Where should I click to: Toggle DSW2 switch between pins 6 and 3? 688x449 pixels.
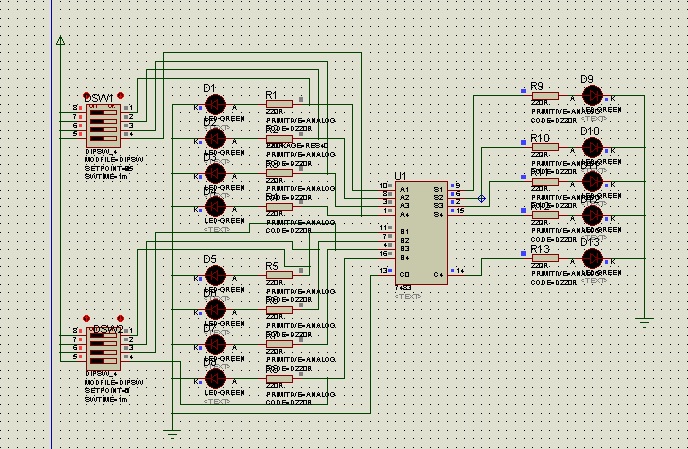click(103, 352)
